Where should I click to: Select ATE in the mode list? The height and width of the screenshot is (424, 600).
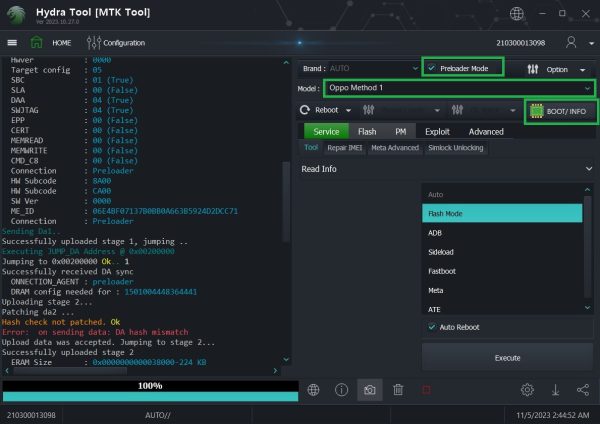point(502,309)
